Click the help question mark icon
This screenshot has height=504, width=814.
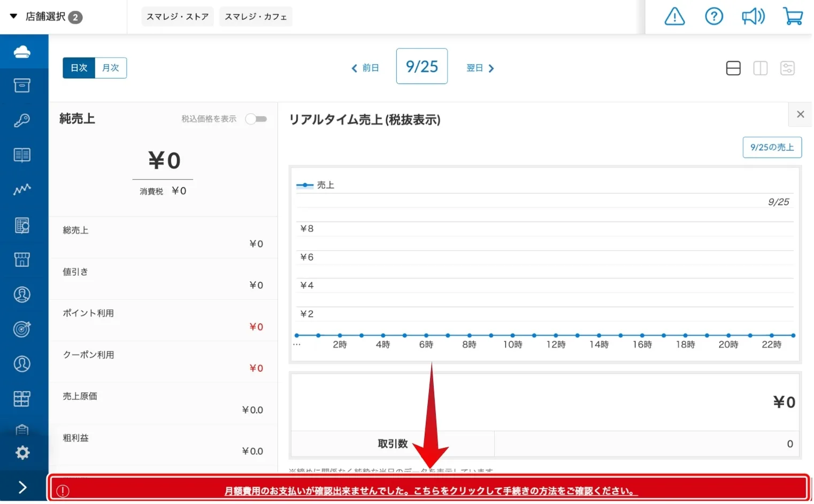(x=713, y=17)
